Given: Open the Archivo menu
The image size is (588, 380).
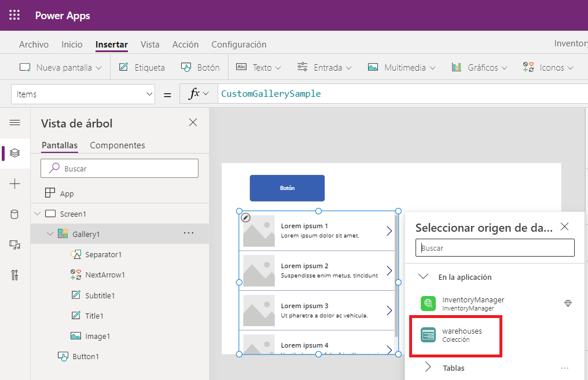Looking at the screenshot, I should point(34,44).
